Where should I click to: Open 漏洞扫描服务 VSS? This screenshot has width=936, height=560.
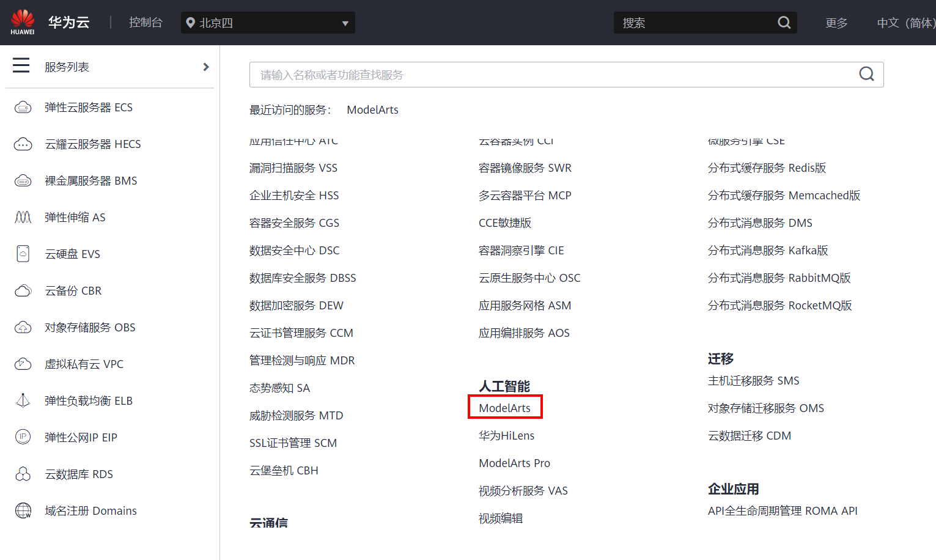point(293,168)
